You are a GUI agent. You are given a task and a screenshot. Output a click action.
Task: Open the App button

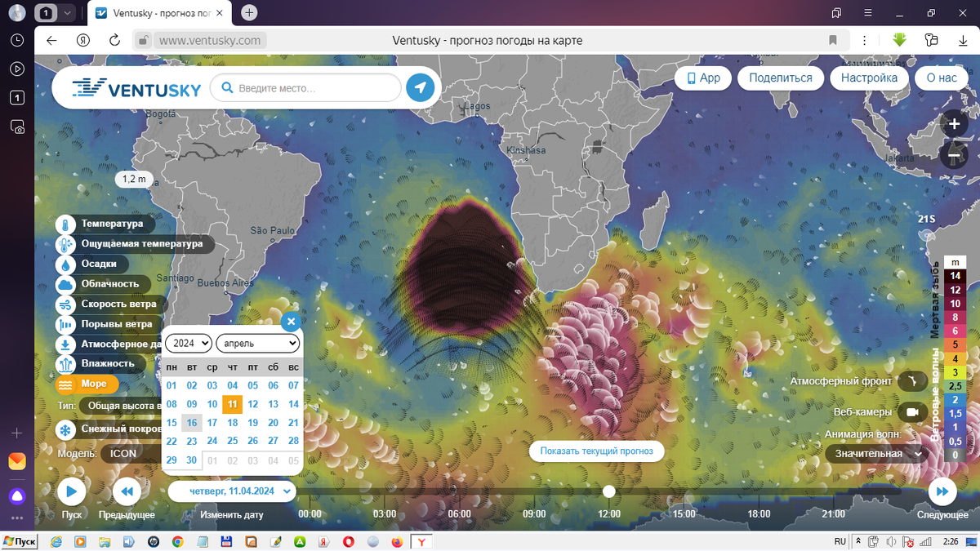coord(702,78)
